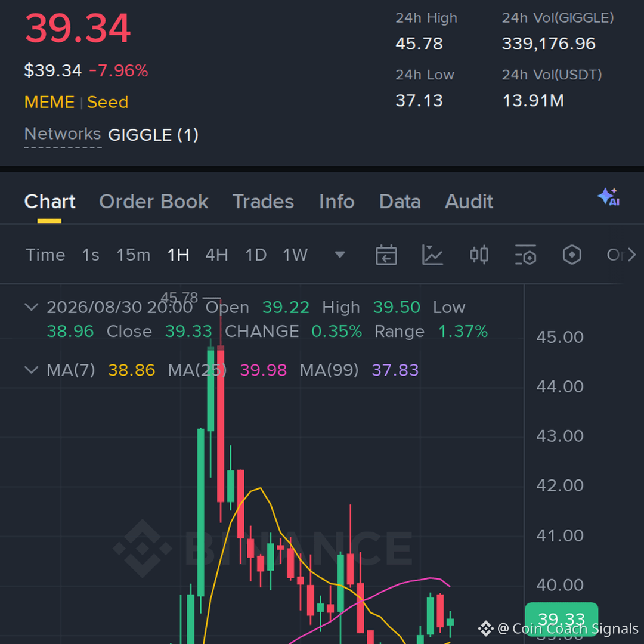The width and height of the screenshot is (644, 644).
Task: Open chart display settings icon
Action: [x=525, y=255]
